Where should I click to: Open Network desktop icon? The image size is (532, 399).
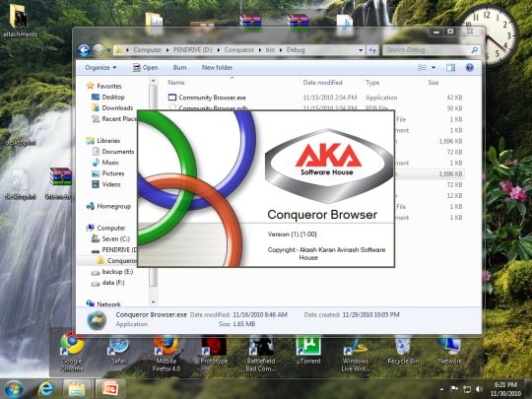pos(450,351)
